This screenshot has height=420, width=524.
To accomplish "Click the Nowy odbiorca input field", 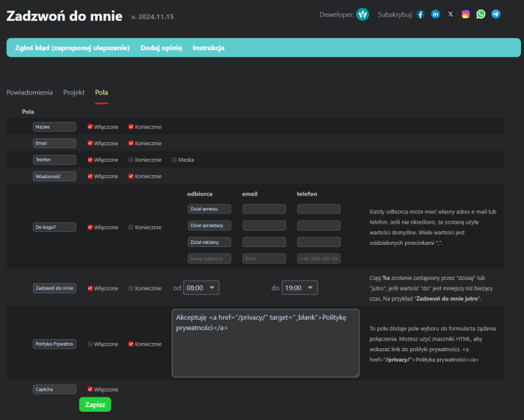I will [x=210, y=258].
